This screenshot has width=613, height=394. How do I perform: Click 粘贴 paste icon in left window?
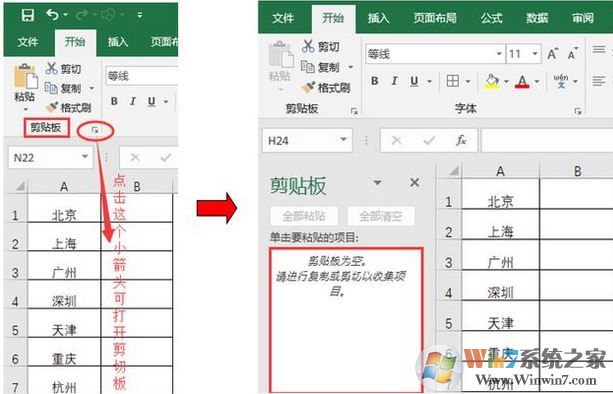pyautogui.click(x=25, y=77)
